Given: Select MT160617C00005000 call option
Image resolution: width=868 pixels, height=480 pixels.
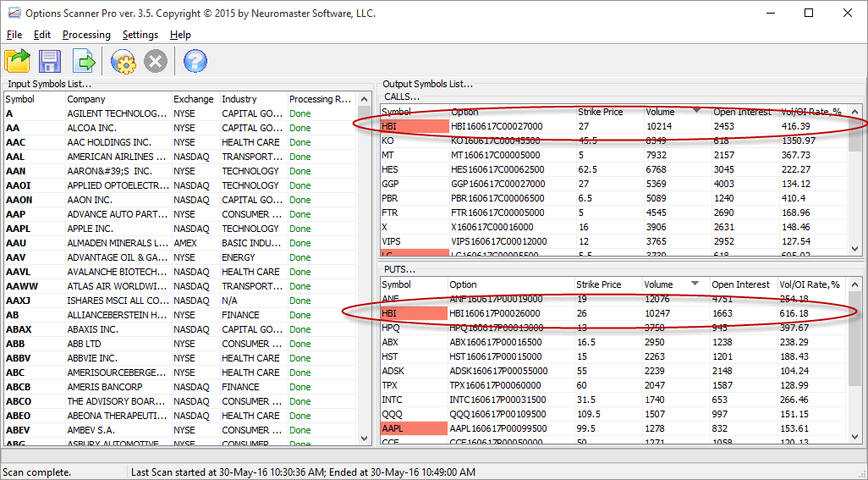Looking at the screenshot, I should (x=496, y=155).
